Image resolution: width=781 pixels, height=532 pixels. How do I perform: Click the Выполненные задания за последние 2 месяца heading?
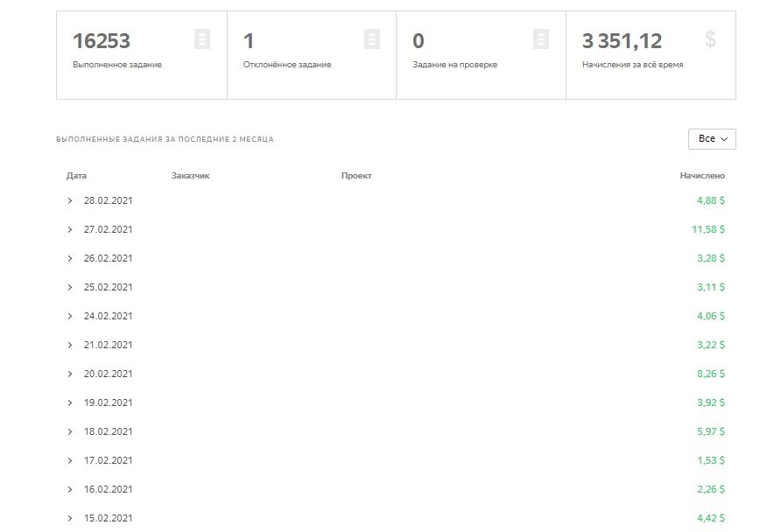click(165, 139)
